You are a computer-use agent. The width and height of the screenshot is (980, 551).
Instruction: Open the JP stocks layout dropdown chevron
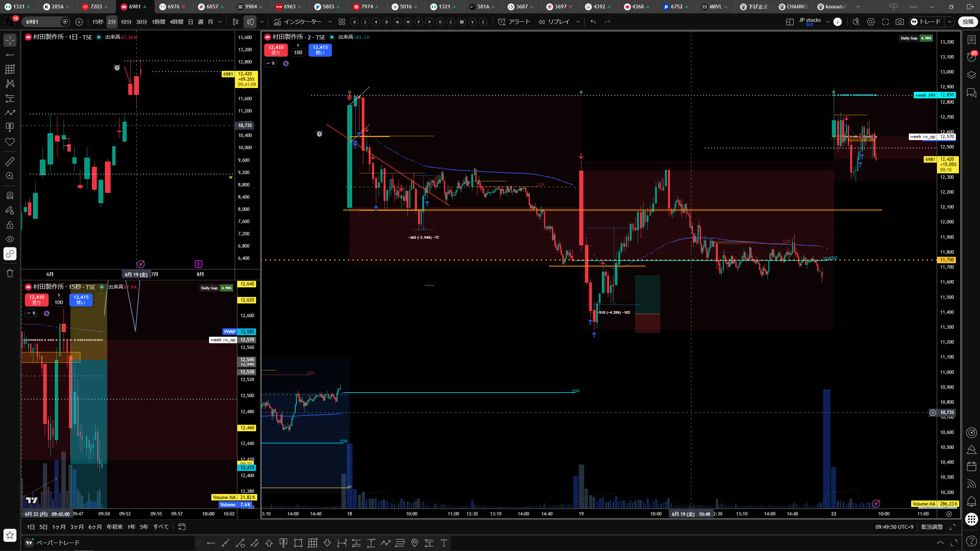pyautogui.click(x=827, y=22)
